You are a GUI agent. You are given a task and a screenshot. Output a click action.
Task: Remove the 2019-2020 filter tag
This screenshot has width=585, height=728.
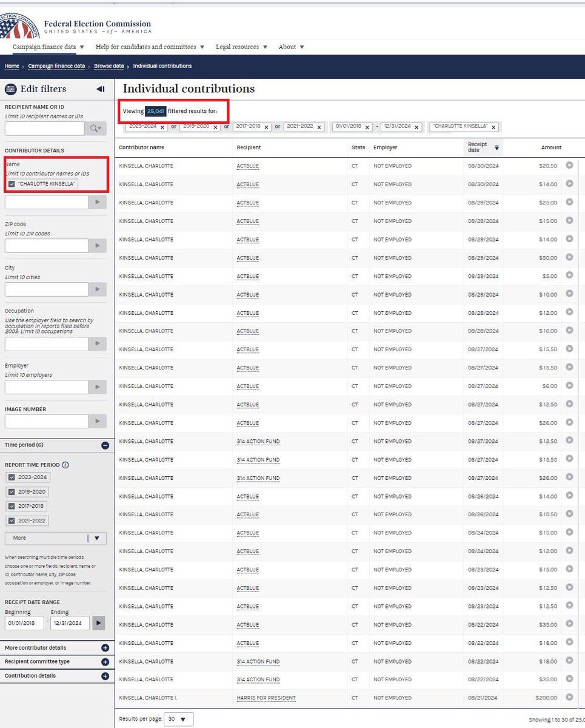215,127
